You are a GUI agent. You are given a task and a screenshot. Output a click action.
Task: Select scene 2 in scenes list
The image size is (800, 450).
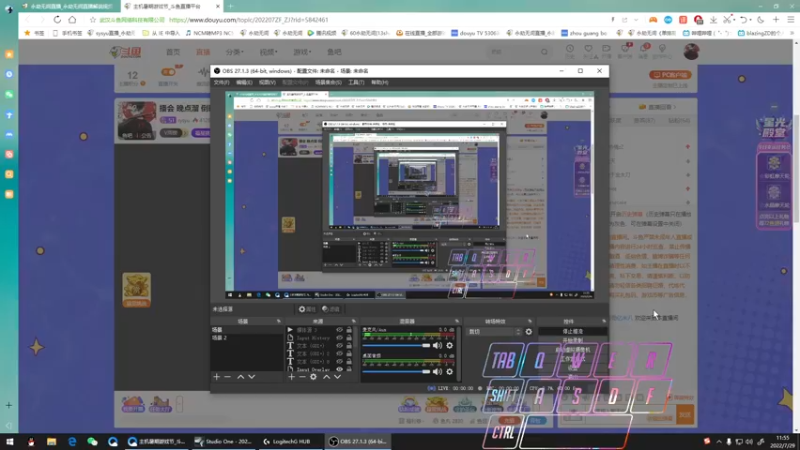(x=246, y=338)
